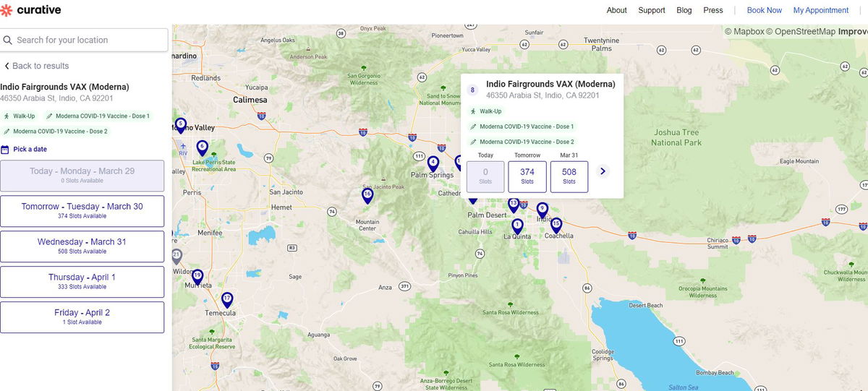Click map marker 9 at Indio
Viewport: 868px width, 391px height.
click(x=542, y=209)
